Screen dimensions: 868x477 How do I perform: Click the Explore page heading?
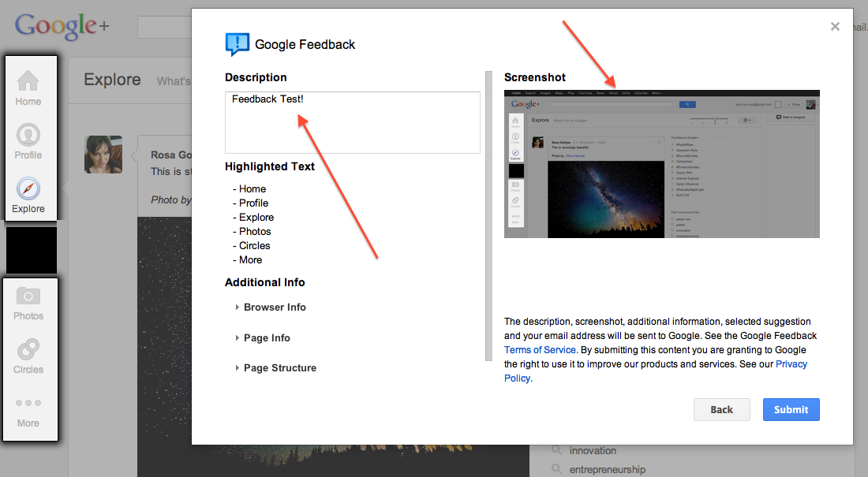coord(112,80)
